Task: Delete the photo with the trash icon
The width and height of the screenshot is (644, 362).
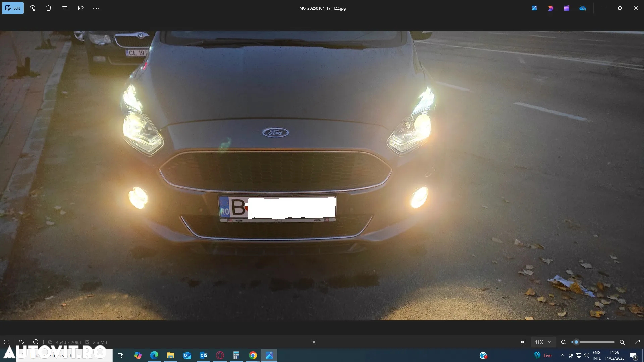Action: pyautogui.click(x=49, y=8)
